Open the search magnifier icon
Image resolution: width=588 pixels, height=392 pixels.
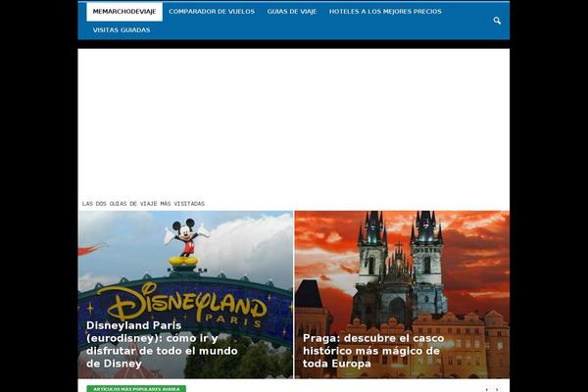click(x=497, y=21)
